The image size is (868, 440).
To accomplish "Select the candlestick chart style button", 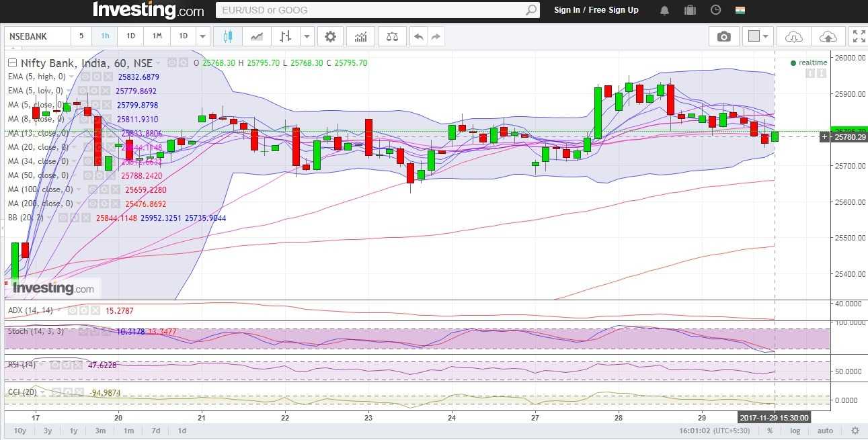I will (x=227, y=36).
